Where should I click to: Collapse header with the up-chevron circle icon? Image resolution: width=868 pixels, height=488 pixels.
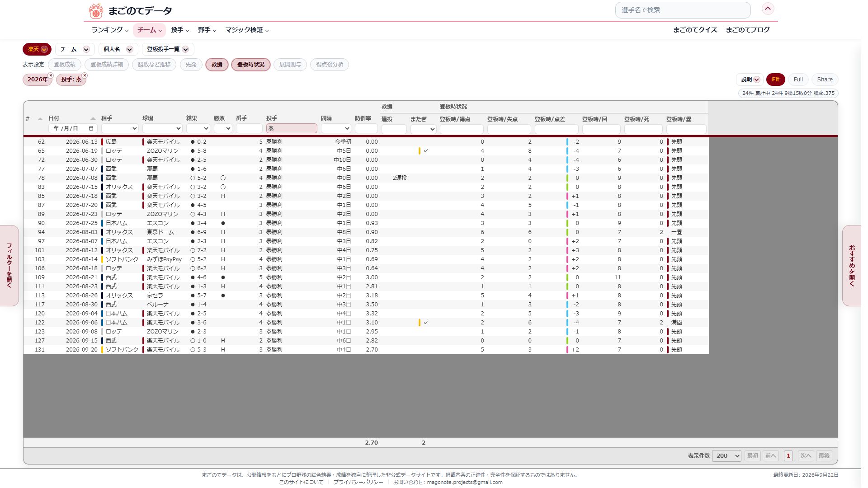coord(768,9)
